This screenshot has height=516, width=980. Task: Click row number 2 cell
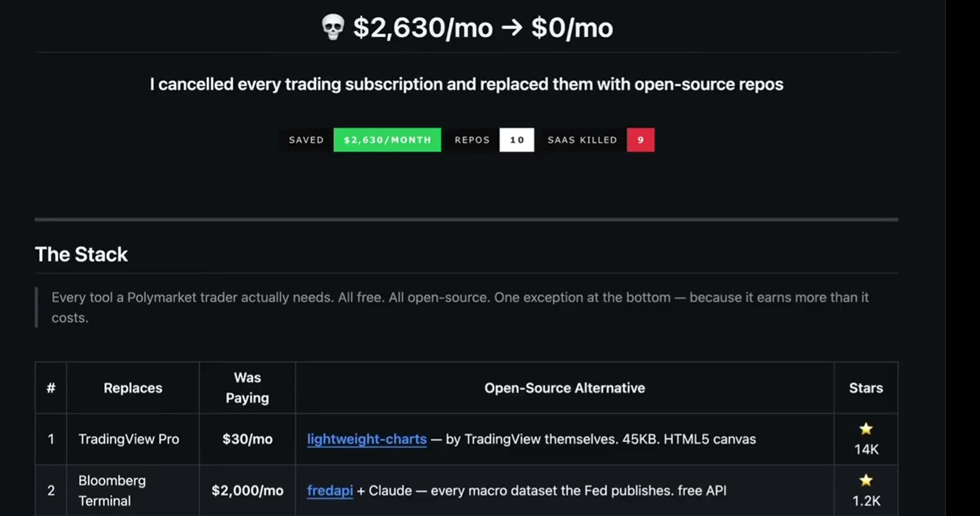tap(51, 490)
